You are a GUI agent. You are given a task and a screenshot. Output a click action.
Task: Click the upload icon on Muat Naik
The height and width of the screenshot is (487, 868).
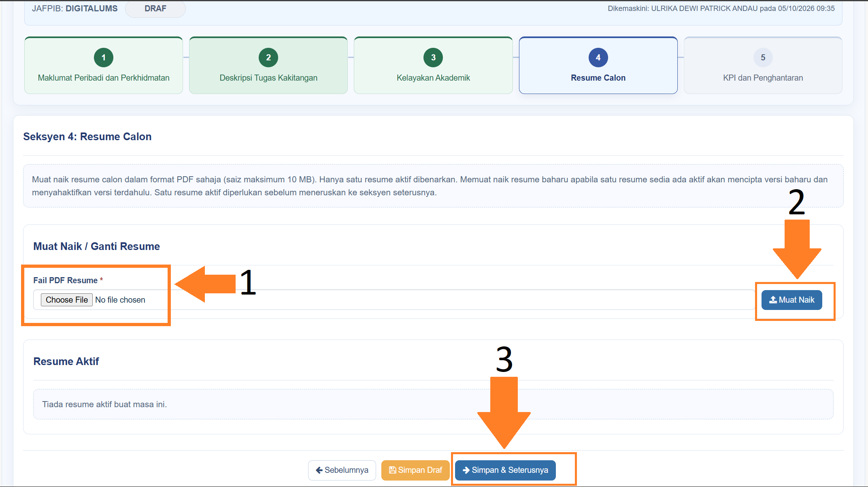click(x=773, y=300)
